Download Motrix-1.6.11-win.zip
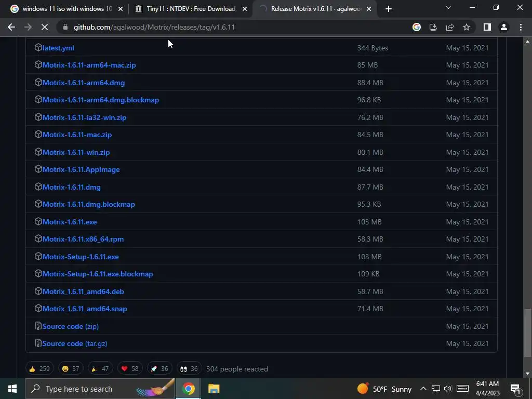Screen dimensions: 532x399 (x=76, y=152)
